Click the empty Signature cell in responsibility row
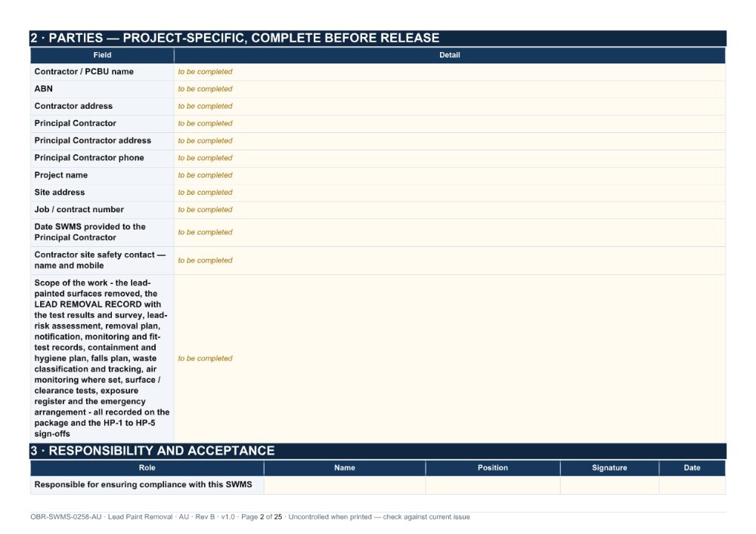 609,485
